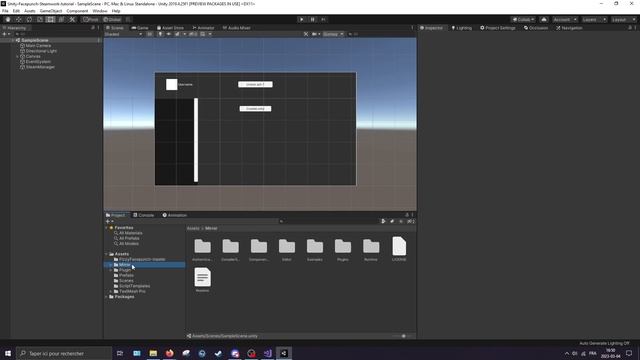Click Project panel create plus button
The width and height of the screenshot is (640, 360).
(109, 221)
